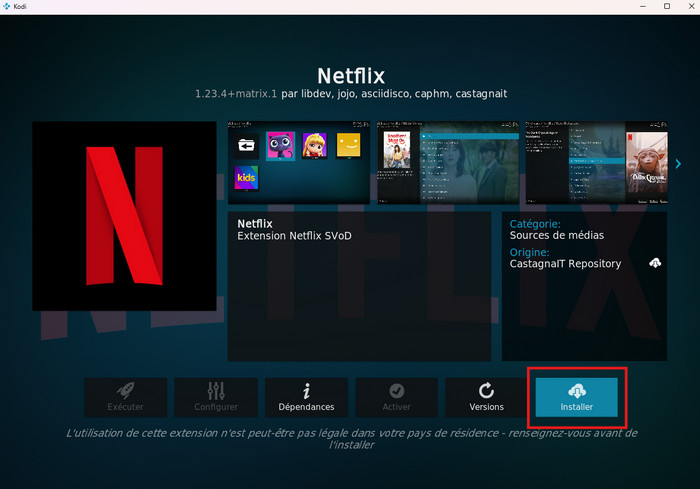The height and width of the screenshot is (489, 700).
Task: Open the middle movie list screenshot thumbnail
Action: 448,163
